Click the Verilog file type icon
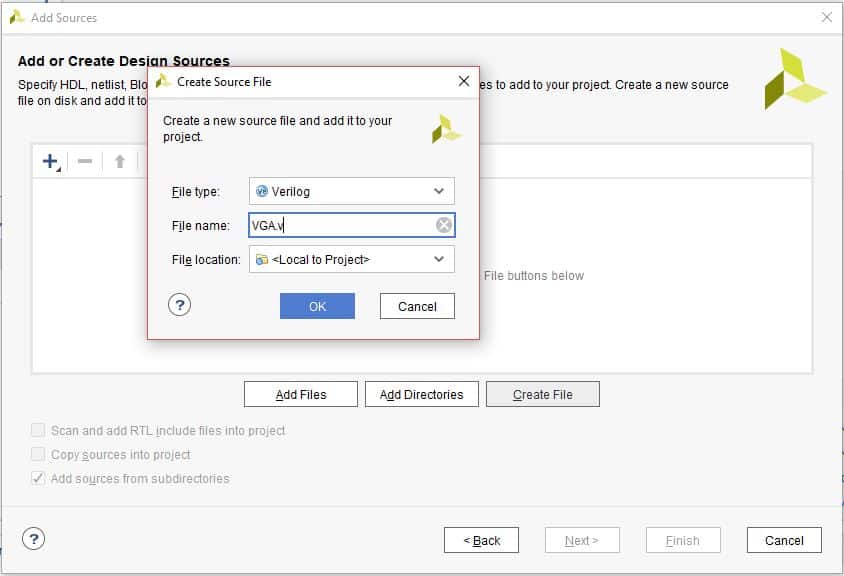The image size is (844, 576). click(262, 191)
